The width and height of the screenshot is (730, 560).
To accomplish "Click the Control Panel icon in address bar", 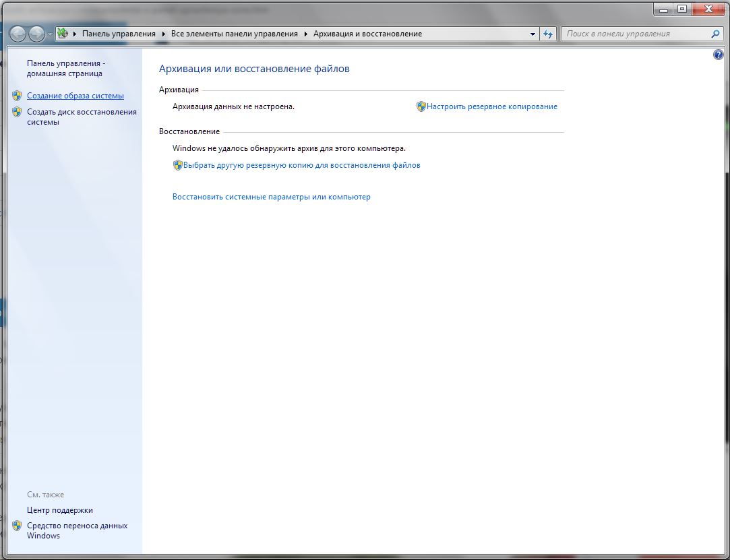I will click(x=63, y=34).
